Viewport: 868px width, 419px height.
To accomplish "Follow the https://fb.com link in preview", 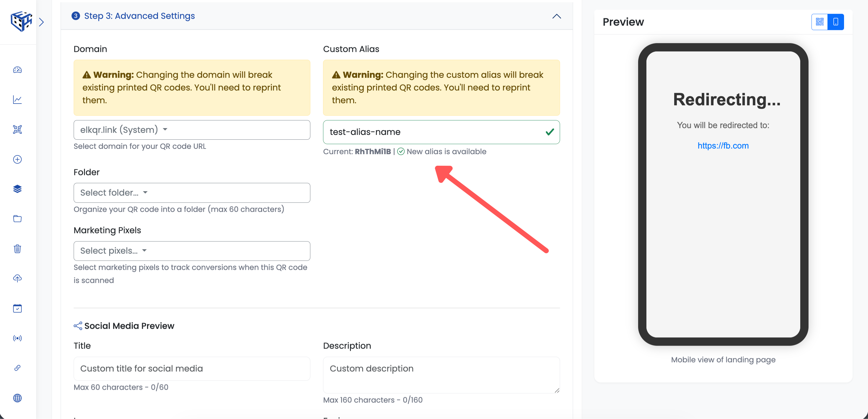I will tap(723, 146).
